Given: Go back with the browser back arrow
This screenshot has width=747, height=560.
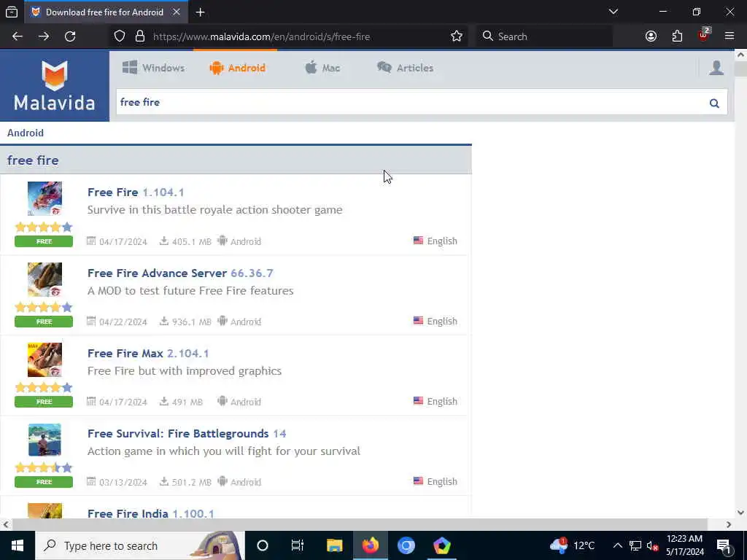Looking at the screenshot, I should coord(18,36).
